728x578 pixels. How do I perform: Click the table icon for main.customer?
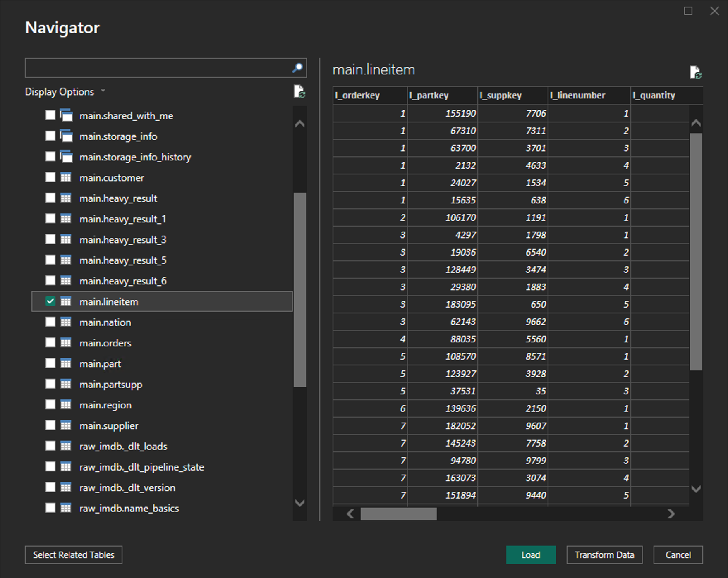(x=66, y=177)
